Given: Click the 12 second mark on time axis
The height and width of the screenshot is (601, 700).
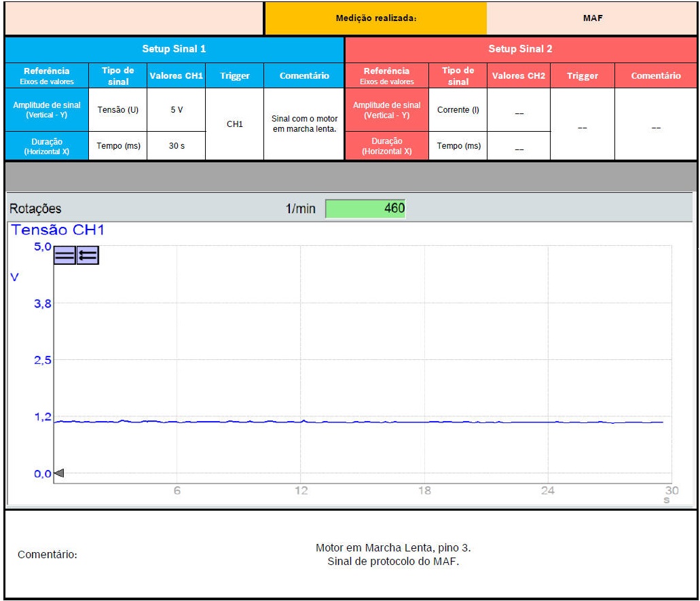Looking at the screenshot, I should [x=301, y=490].
